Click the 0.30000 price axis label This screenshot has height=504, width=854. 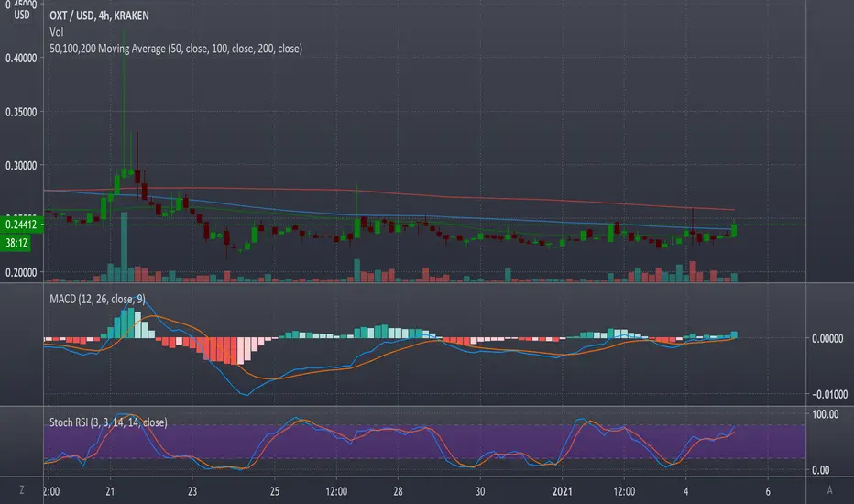(21, 165)
